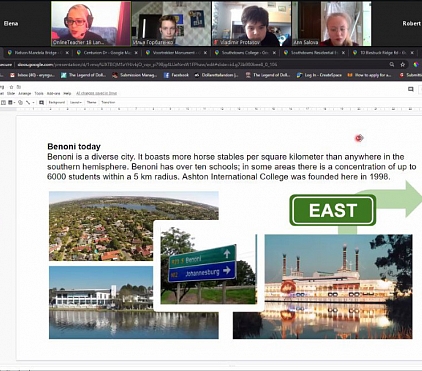422x371 pixels.
Task: Open the comments speech-bubble icon
Action: (411, 89)
